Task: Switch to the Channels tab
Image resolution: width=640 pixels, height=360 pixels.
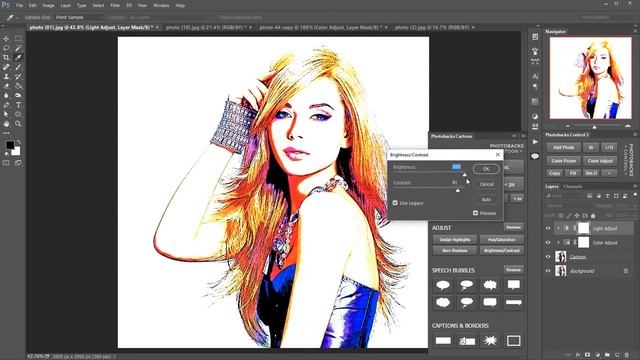Action: [x=573, y=187]
